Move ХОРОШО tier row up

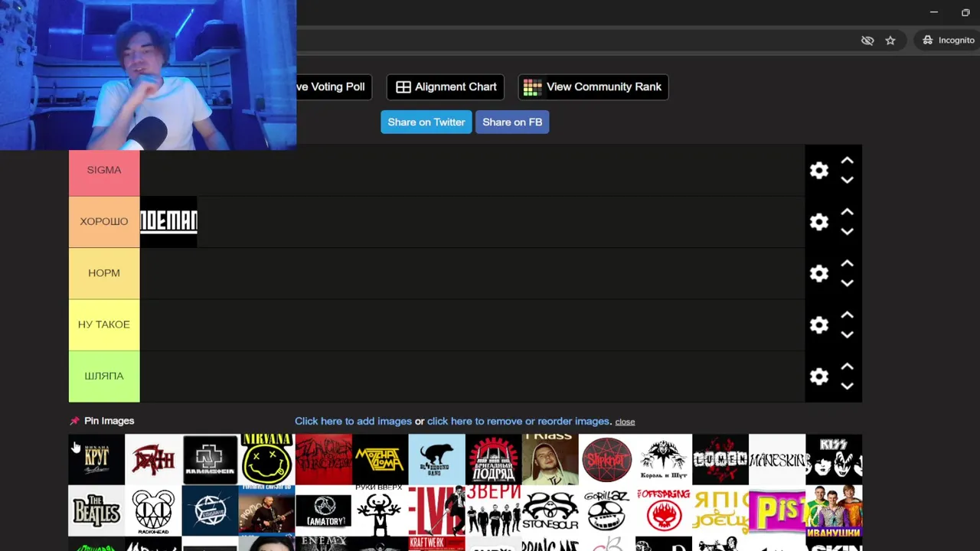847,212
